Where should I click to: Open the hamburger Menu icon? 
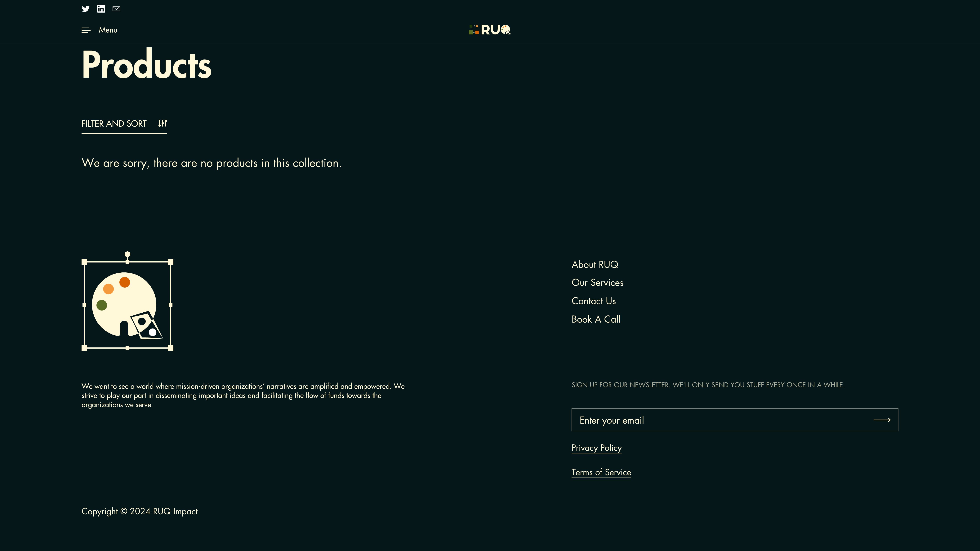86,30
